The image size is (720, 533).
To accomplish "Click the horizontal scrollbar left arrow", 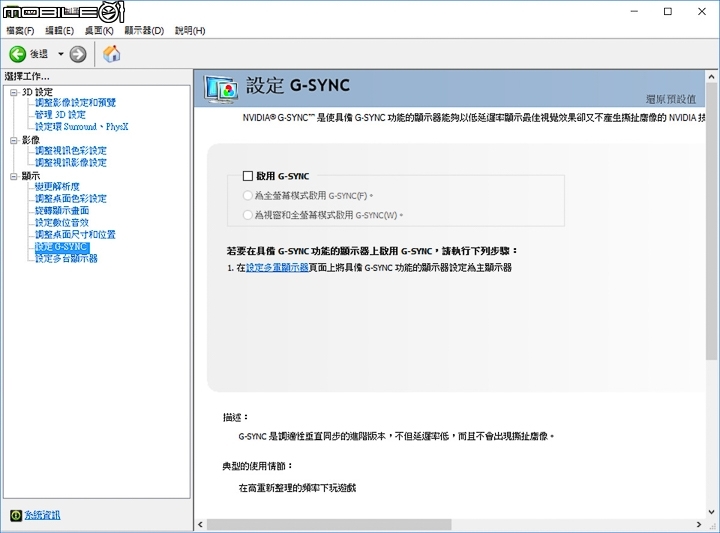I will coord(200,524).
